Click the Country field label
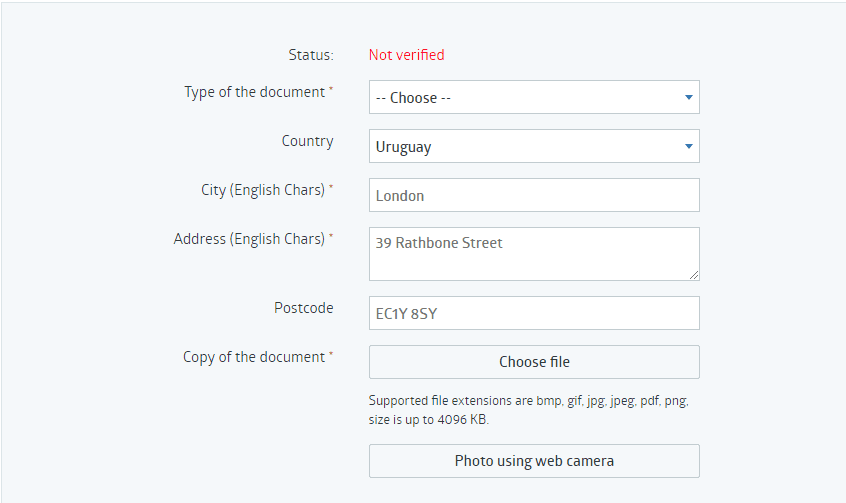The image size is (846, 503). [x=308, y=141]
